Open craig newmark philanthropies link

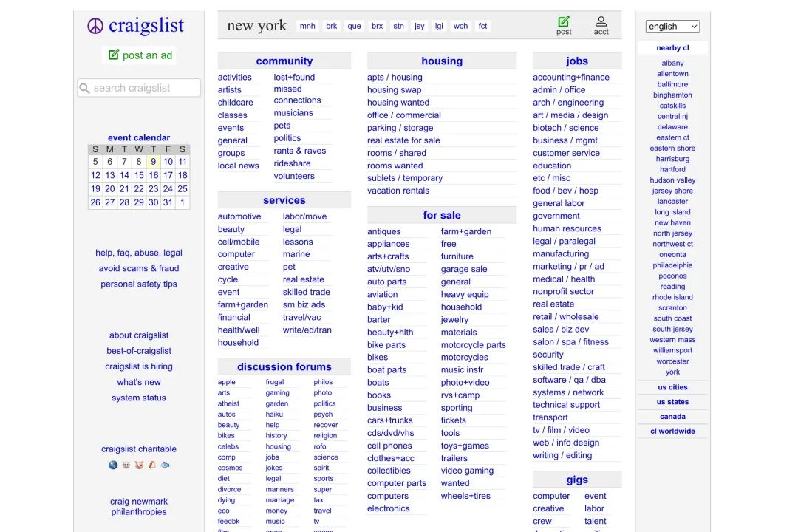click(139, 507)
